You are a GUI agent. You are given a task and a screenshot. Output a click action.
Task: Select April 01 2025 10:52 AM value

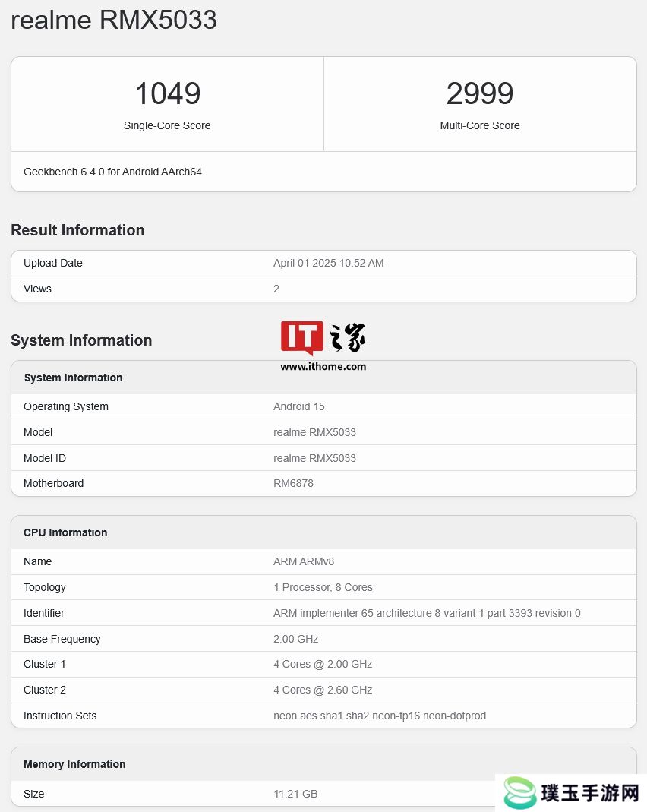[x=329, y=263]
